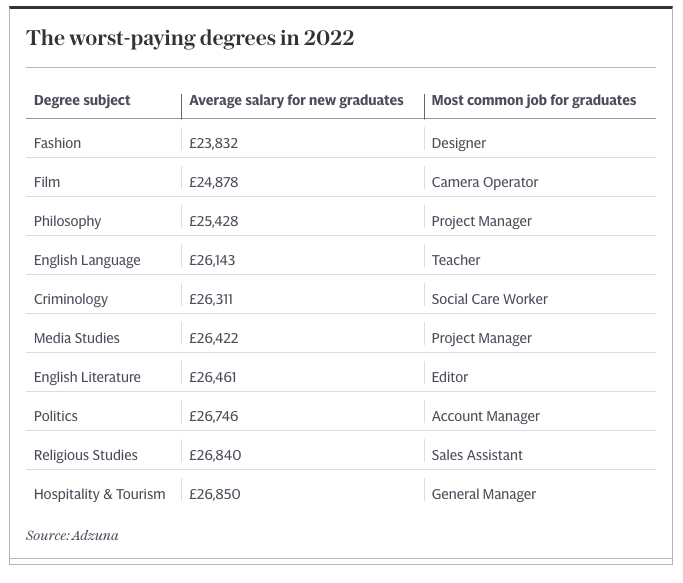
Task: Select the Criminology row label
Action: [x=71, y=300]
